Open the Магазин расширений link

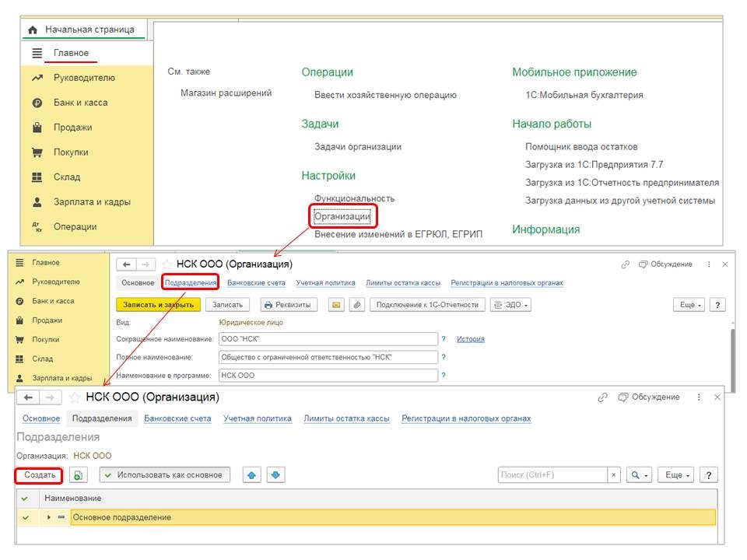pyautogui.click(x=226, y=93)
